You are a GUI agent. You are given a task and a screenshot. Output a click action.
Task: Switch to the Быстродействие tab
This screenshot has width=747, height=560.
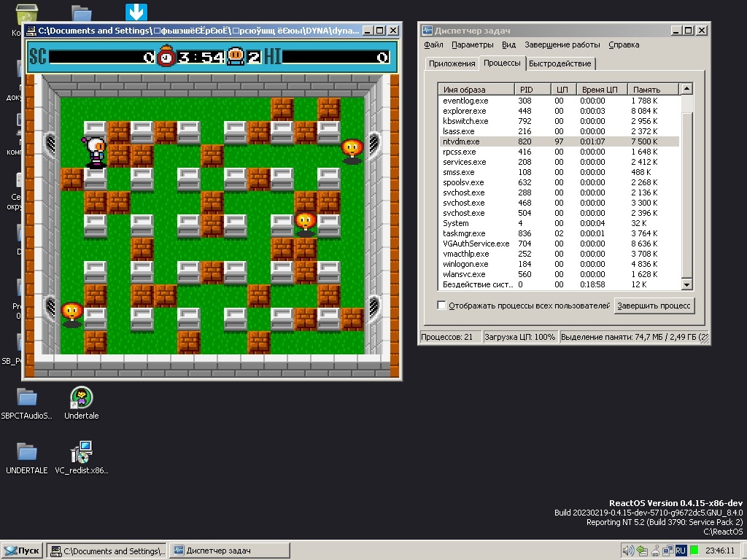point(560,63)
